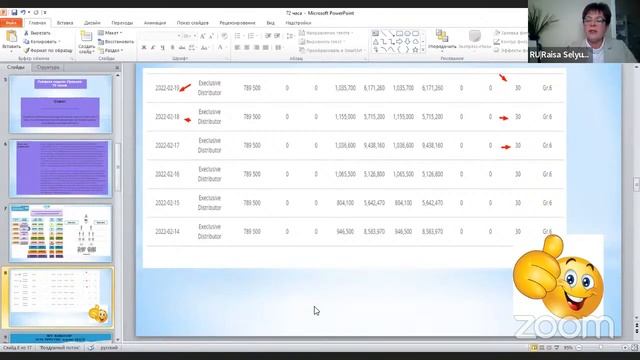The image size is (640, 360).
Task: Open the columns button in paragraph group
Action: tap(279, 48)
